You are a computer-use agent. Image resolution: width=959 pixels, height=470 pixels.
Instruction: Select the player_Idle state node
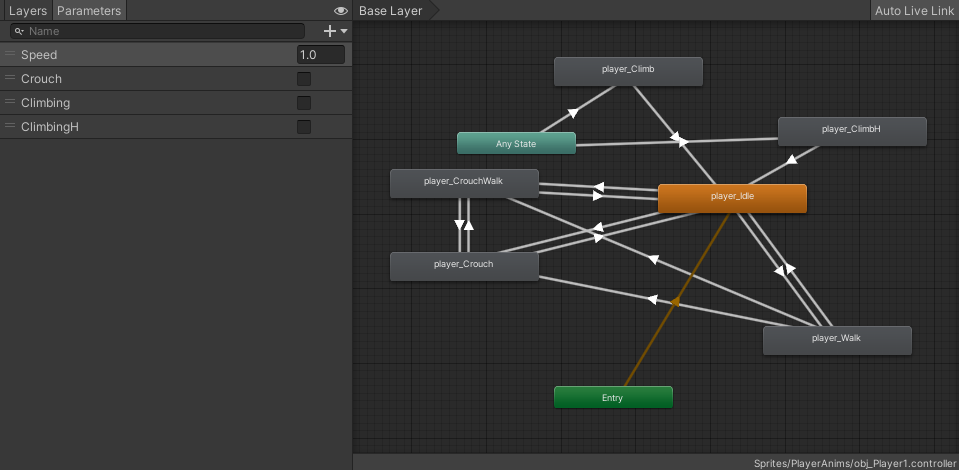click(732, 197)
